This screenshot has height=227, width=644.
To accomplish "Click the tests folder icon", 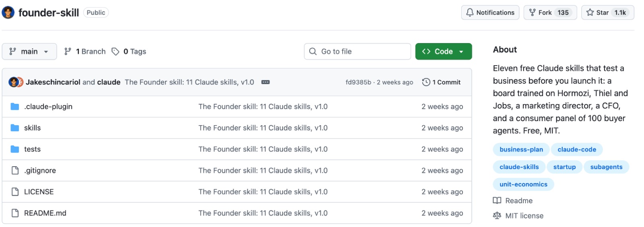I will 15,149.
